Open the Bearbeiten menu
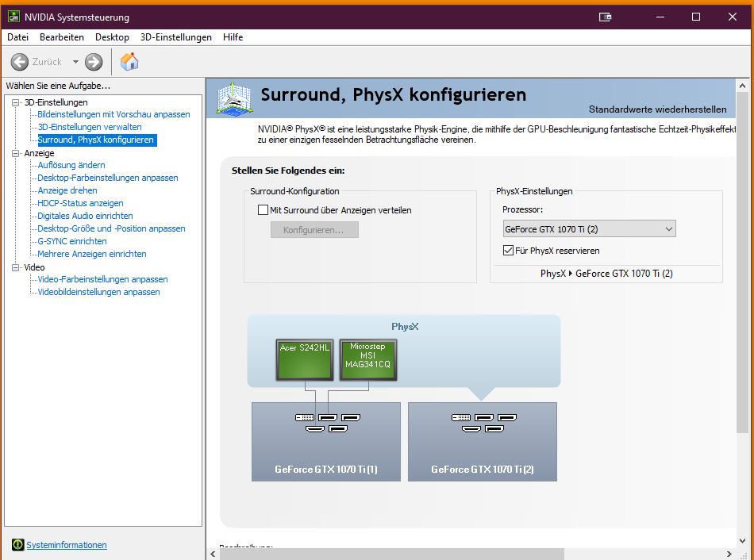 pyautogui.click(x=62, y=37)
